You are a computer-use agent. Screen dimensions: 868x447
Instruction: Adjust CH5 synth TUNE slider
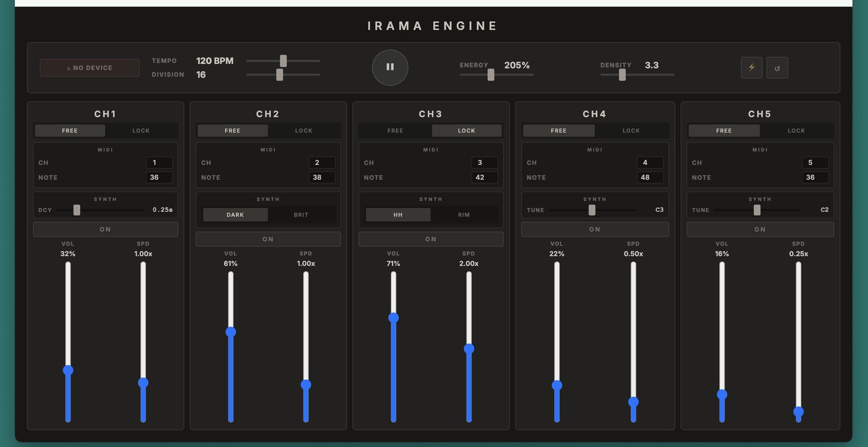click(757, 210)
